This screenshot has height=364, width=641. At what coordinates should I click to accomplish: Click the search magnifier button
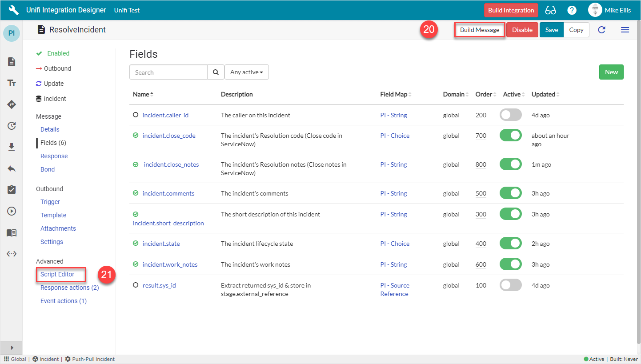point(216,72)
